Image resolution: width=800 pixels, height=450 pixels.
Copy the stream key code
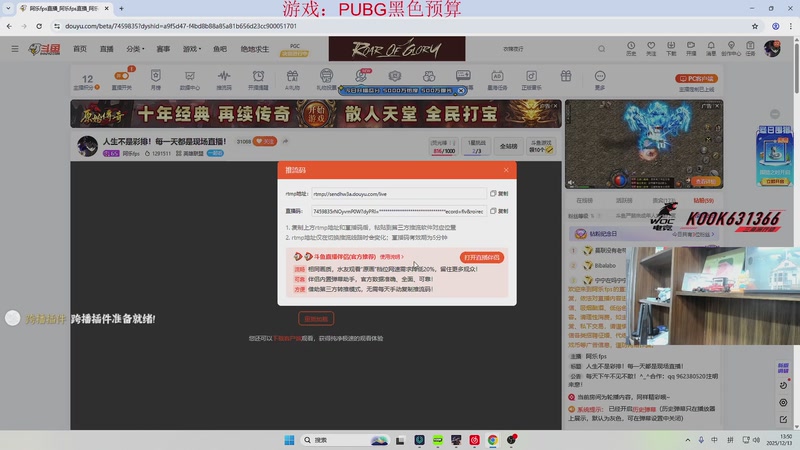click(x=499, y=211)
